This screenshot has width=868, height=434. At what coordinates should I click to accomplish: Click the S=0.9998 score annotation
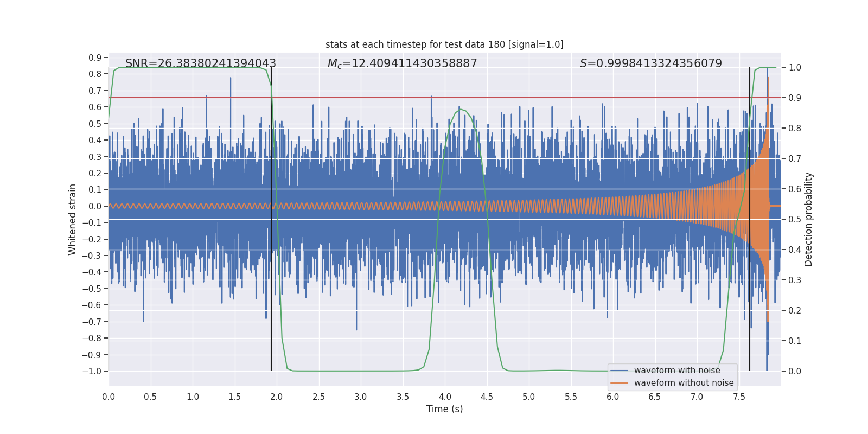tap(651, 63)
